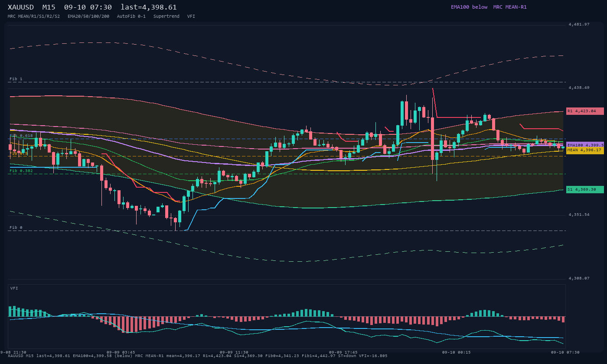Select "VFI" in the legend under the title

tap(191, 16)
